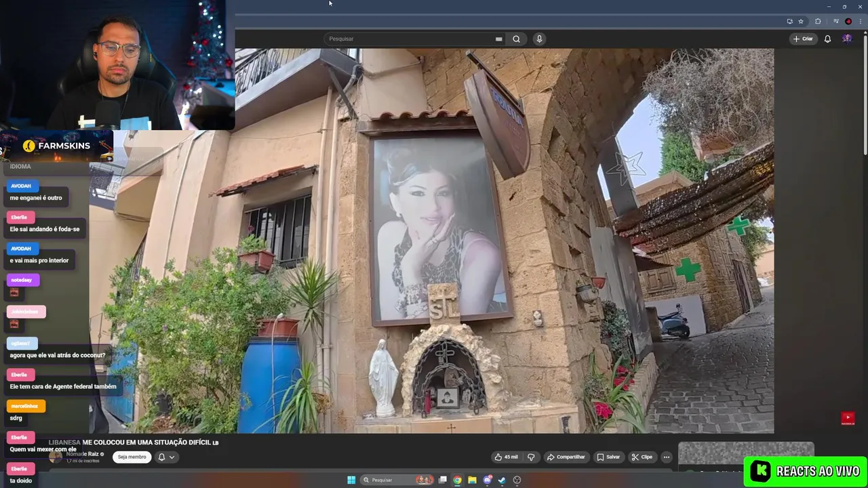Click the Compartilhar share button
The height and width of the screenshot is (488, 868).
click(566, 457)
